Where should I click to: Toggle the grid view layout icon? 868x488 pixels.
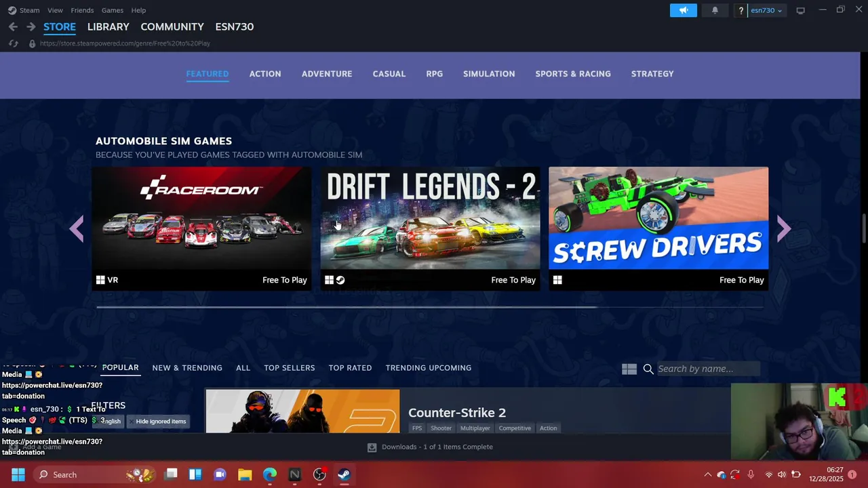pos(629,369)
